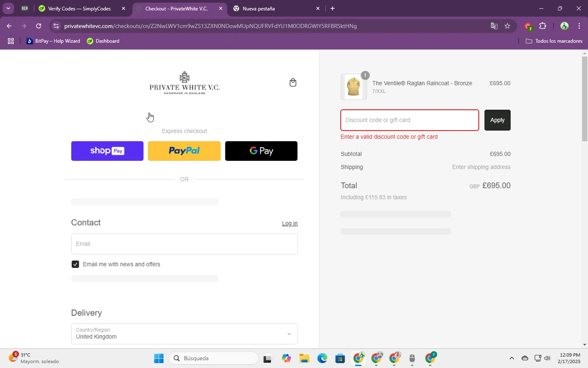Focus the discount code or gift card field
This screenshot has width=588, height=368.
tap(410, 120)
